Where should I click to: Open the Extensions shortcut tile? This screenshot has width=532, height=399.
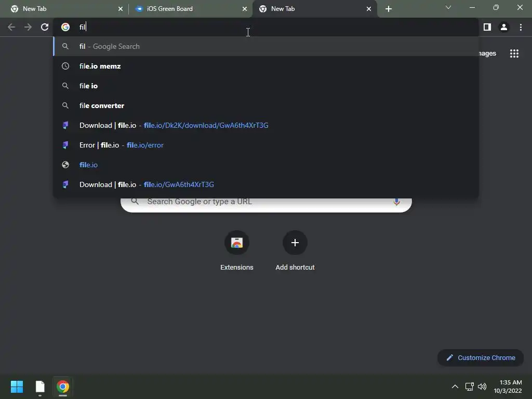pyautogui.click(x=237, y=251)
